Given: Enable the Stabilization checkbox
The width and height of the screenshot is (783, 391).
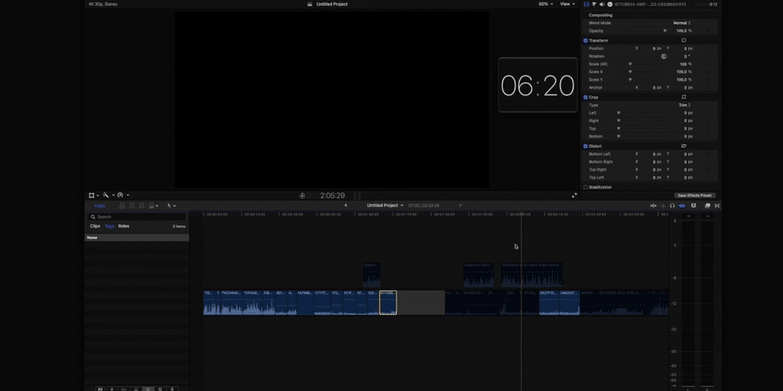Looking at the screenshot, I should click(x=585, y=187).
